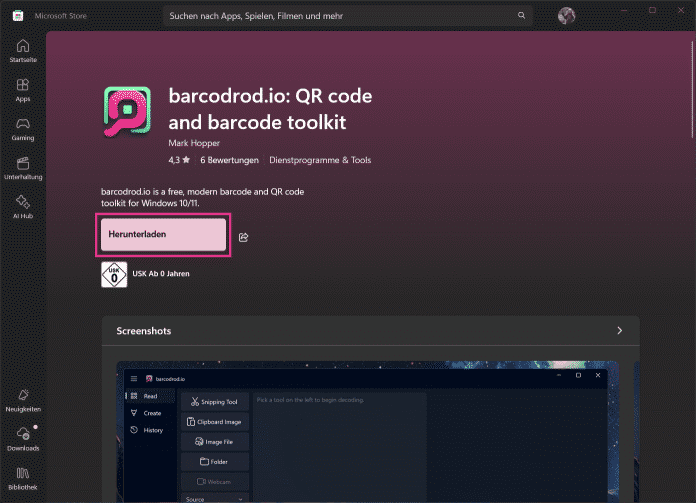This screenshot has height=503, width=696.
Task: Click the Herunterladen download button
Action: pyautogui.click(x=163, y=234)
